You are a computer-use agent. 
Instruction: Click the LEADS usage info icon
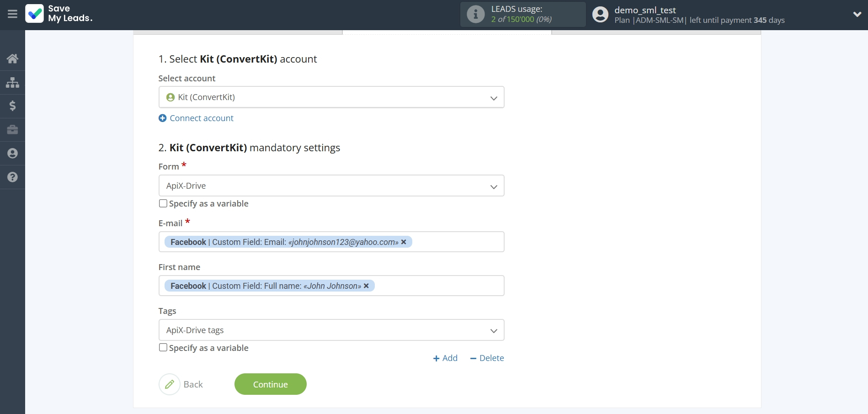click(475, 14)
